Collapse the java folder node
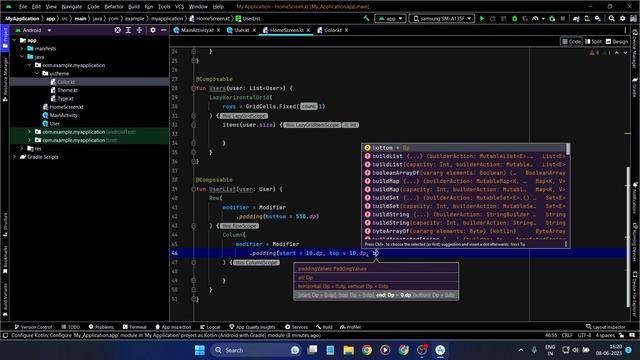Viewport: 640px width, 360px height. pos(22,57)
